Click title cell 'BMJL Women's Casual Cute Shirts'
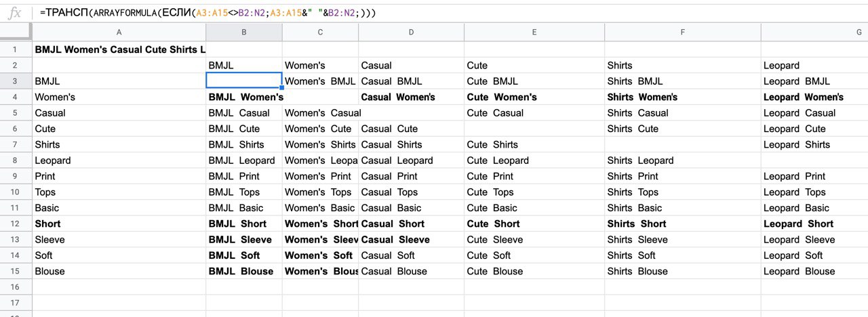This screenshot has height=317, width=868. coord(119,49)
